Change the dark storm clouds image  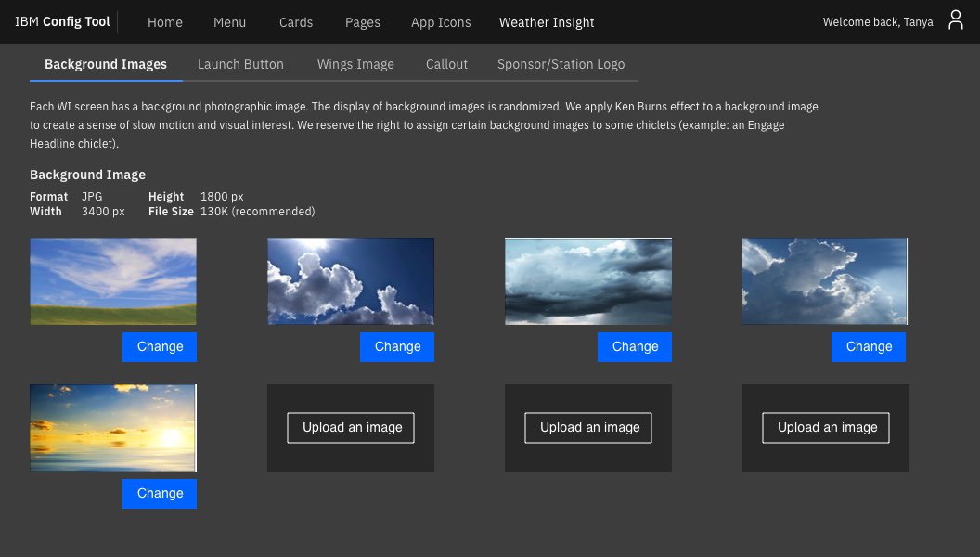(635, 346)
